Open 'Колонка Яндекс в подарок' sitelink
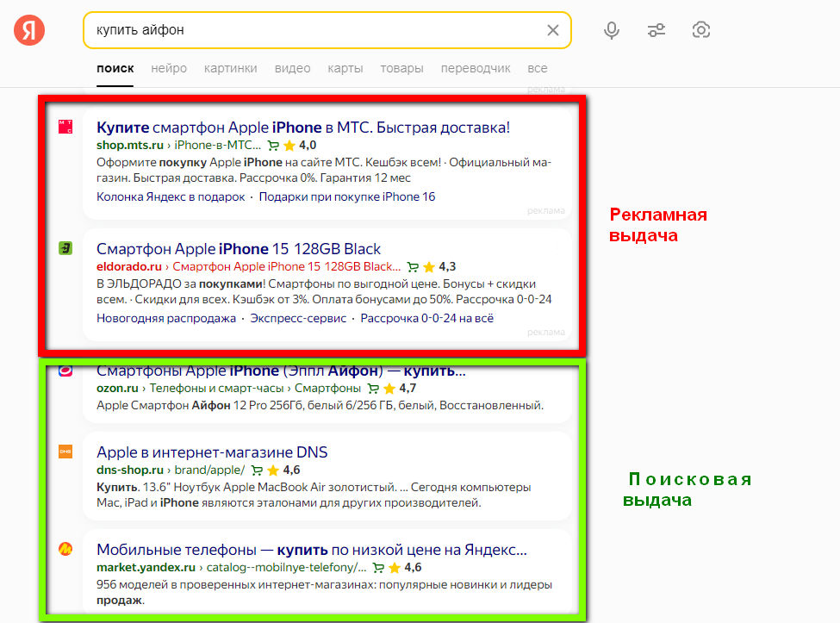Screen dimensions: 840x623 point(171,196)
